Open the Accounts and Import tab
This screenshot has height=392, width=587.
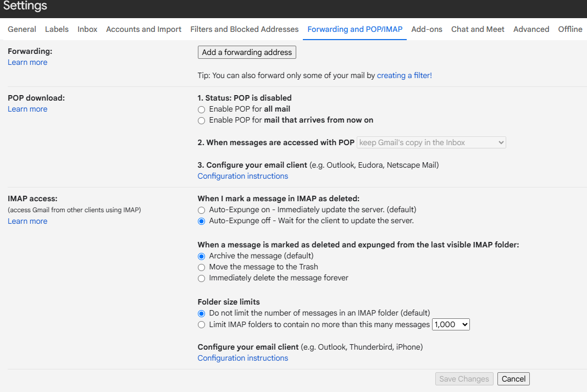click(143, 29)
